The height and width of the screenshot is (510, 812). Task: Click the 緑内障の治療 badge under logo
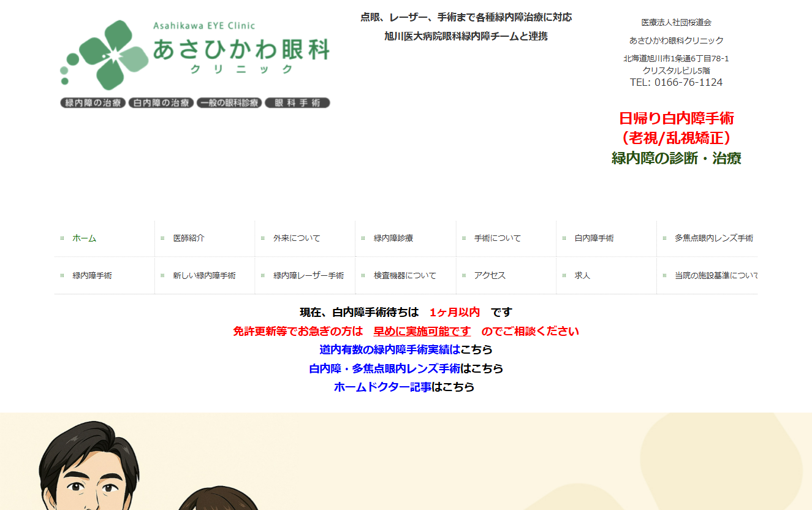point(93,103)
